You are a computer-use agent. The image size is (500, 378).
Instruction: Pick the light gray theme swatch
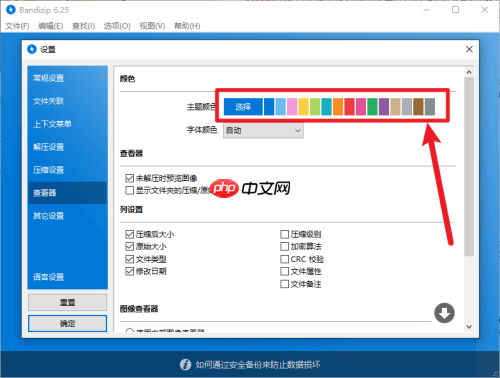[407, 107]
